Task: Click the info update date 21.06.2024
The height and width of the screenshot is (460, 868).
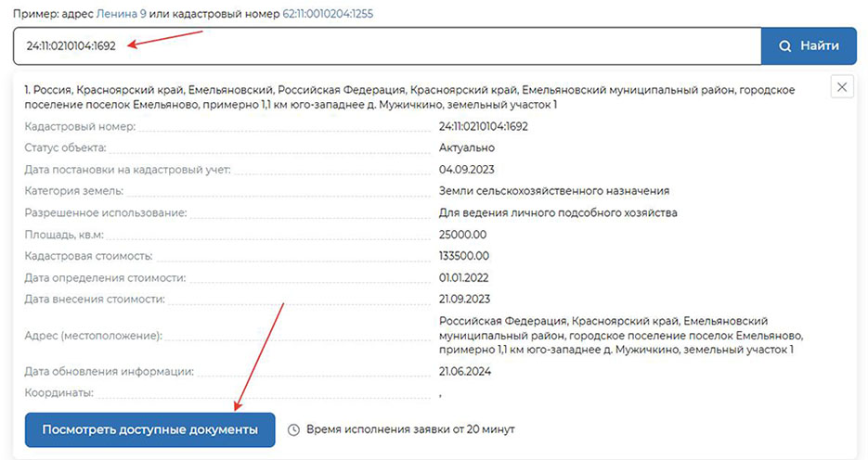Action: tap(465, 372)
